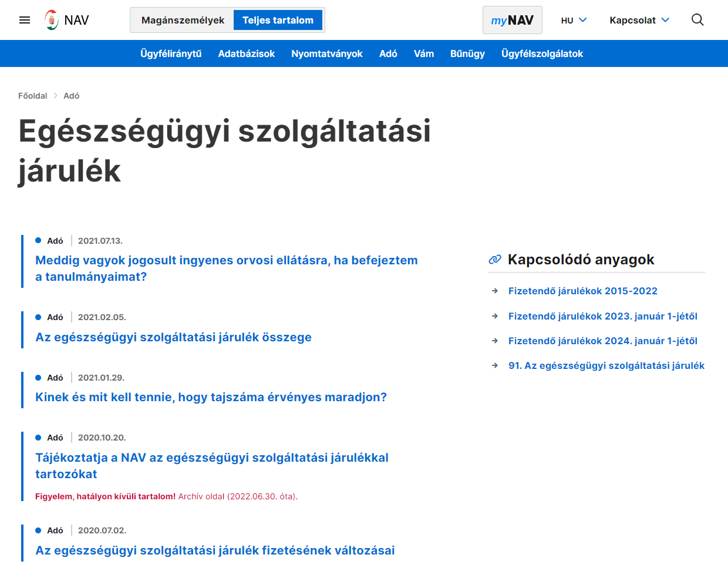Screen dimensions: 728x578
Task: Click the arrow icon before Fizetendő járulékok 2023
Action: [x=495, y=315]
